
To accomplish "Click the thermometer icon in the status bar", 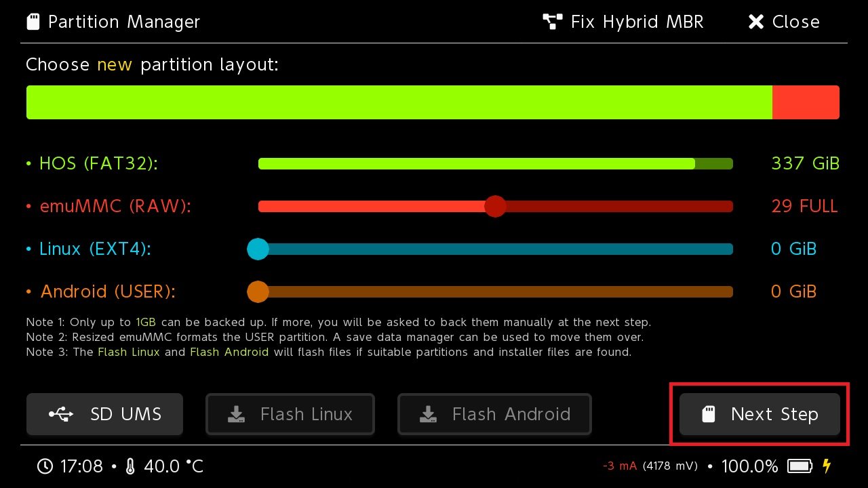I will click(x=131, y=466).
